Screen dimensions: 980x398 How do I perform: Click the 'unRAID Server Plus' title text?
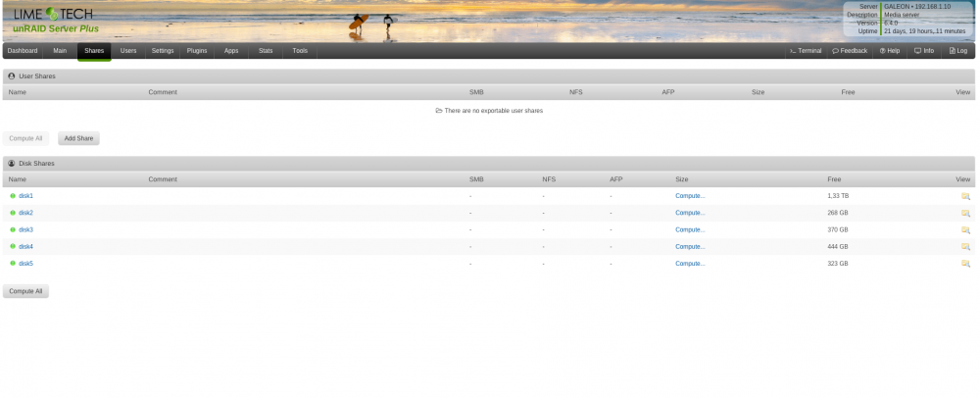click(56, 28)
